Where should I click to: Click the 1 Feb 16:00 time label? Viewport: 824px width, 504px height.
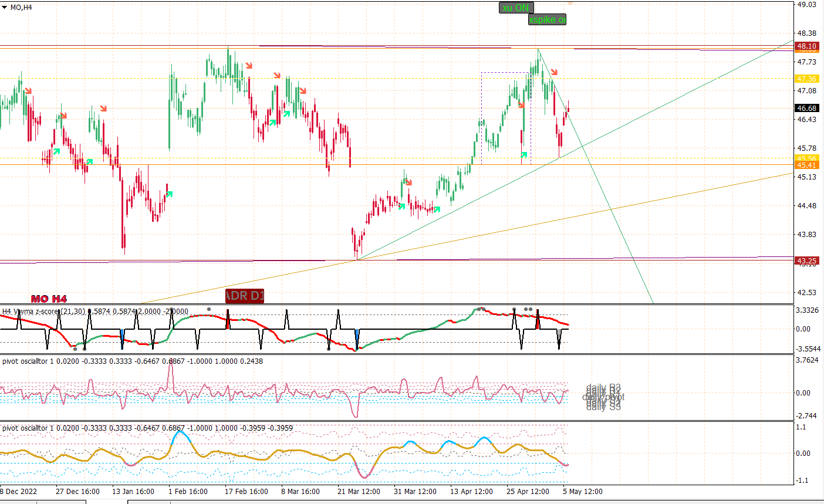pos(188,492)
